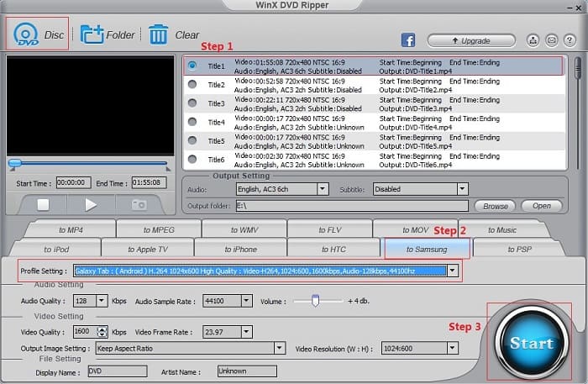588x384 pixels.
Task: Click the preview seek slider handle
Action: coord(15,163)
